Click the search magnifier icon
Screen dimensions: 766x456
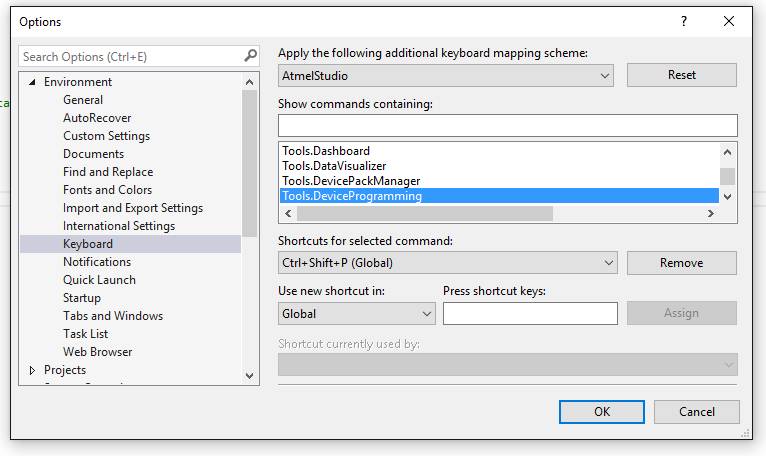250,57
